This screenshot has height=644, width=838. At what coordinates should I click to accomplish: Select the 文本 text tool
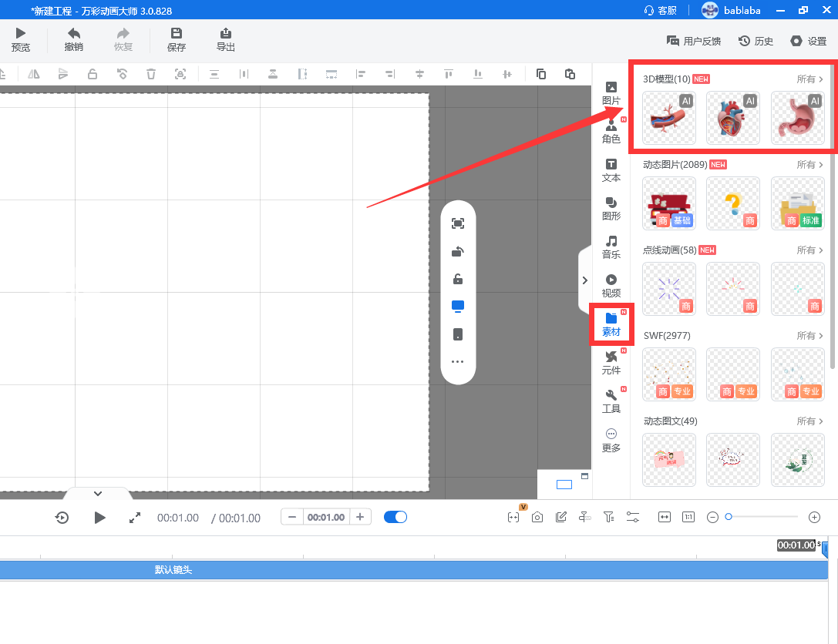click(611, 170)
